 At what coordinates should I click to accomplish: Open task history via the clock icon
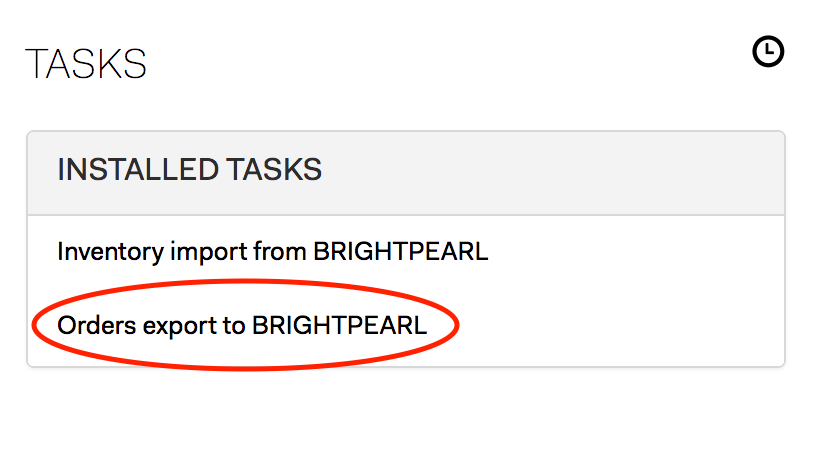[x=768, y=51]
